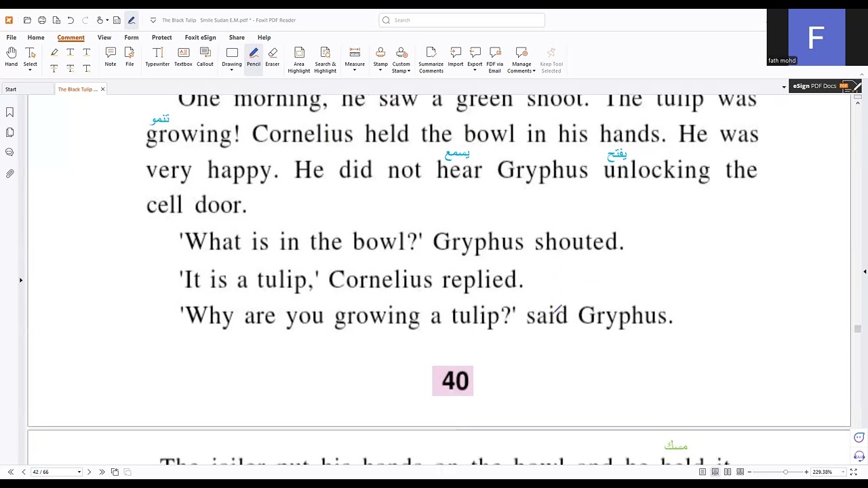Go to previous page arrow
This screenshot has width=868, height=488.
[24, 472]
